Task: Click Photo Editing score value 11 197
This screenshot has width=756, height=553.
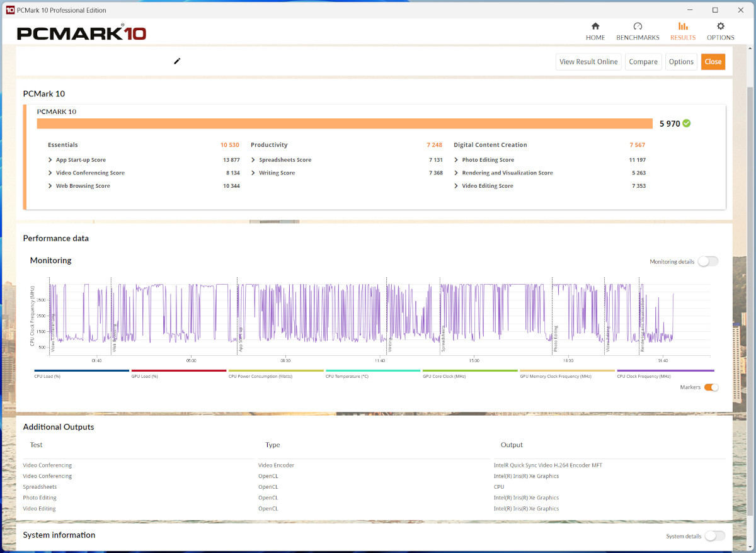Action: click(x=637, y=160)
